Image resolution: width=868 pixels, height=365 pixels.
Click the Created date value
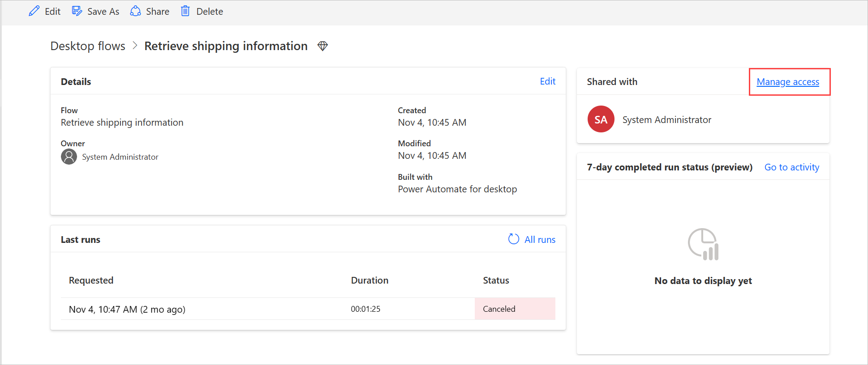[x=432, y=123]
